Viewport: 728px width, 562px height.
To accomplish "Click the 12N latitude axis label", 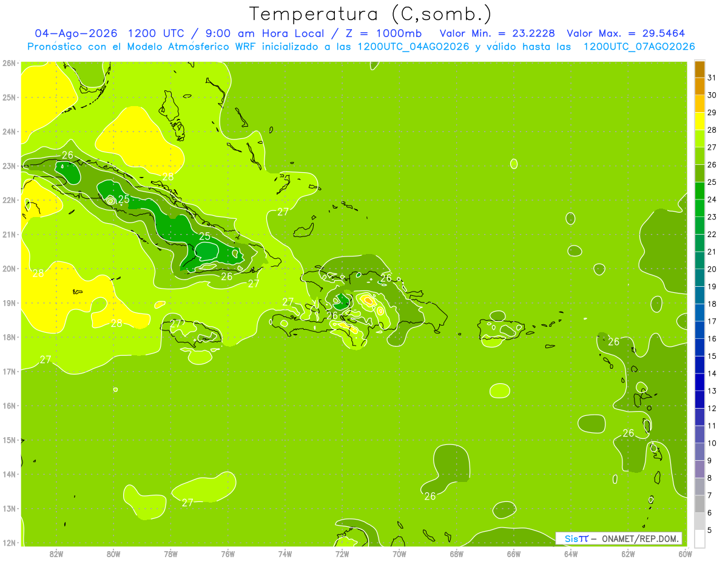I will point(8,543).
